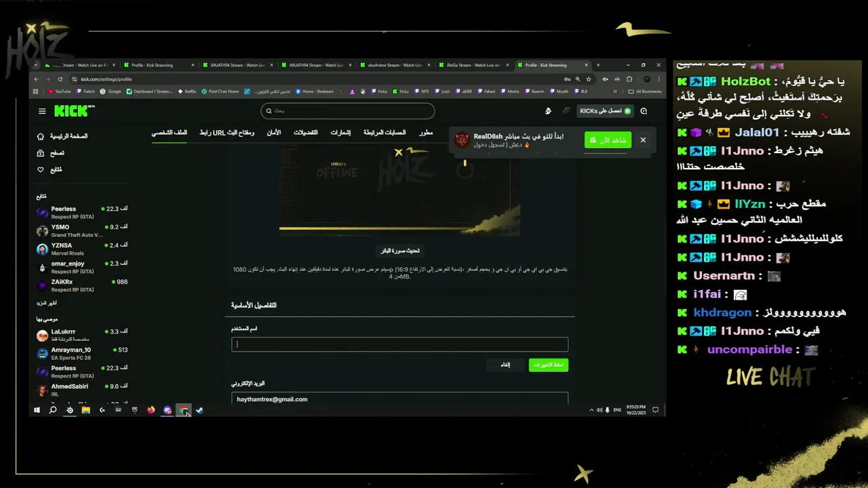Click the green Save changes button
868x488 pixels.
[x=548, y=365]
